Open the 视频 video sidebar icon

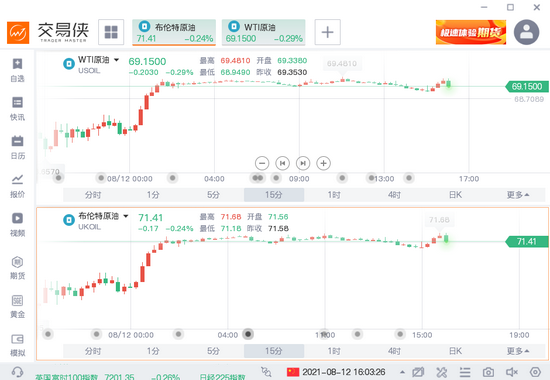point(17,225)
